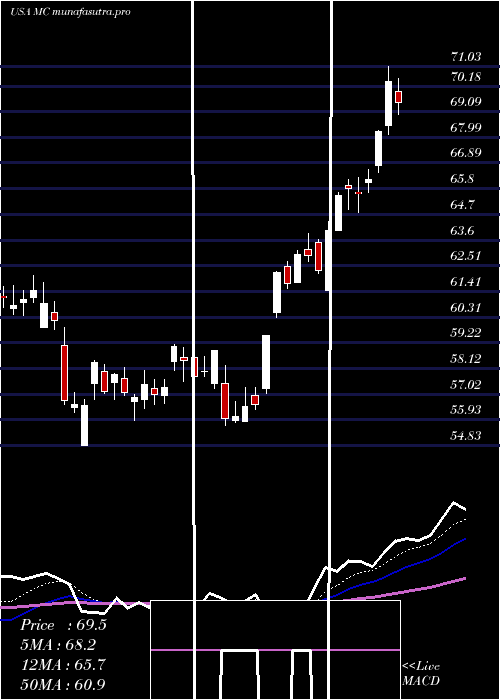Select the 64.7 price level label
The image size is (500, 700).
(x=463, y=205)
